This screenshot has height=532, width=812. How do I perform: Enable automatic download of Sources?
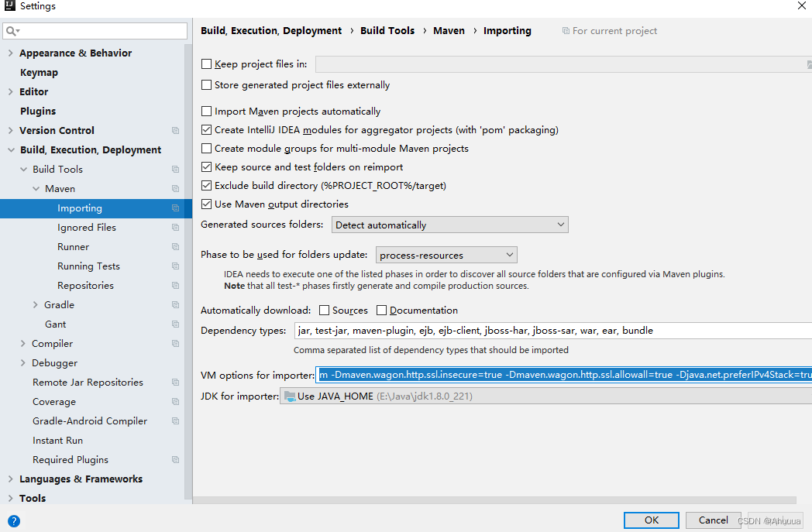324,310
